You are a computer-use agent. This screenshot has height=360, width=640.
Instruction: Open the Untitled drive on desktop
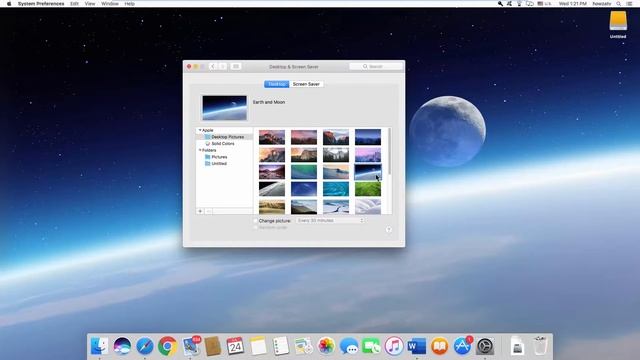click(618, 24)
